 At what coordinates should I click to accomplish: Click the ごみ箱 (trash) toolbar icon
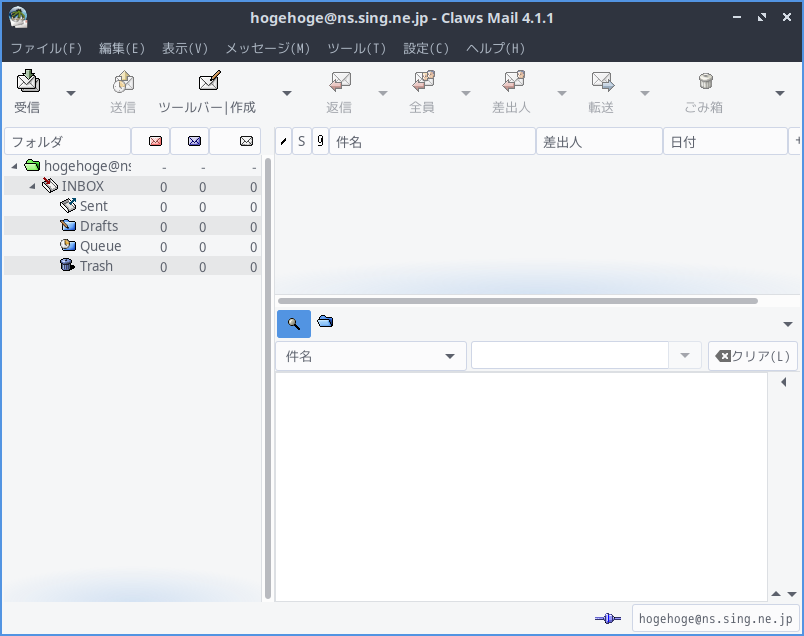pyautogui.click(x=706, y=81)
